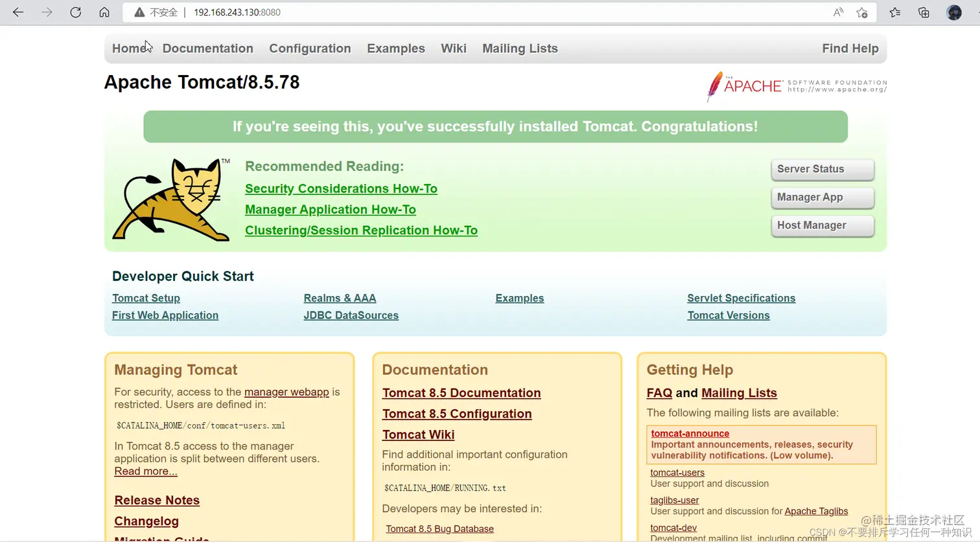Open Mailing Lists in the top nav
The height and width of the screenshot is (542, 980).
click(x=520, y=49)
